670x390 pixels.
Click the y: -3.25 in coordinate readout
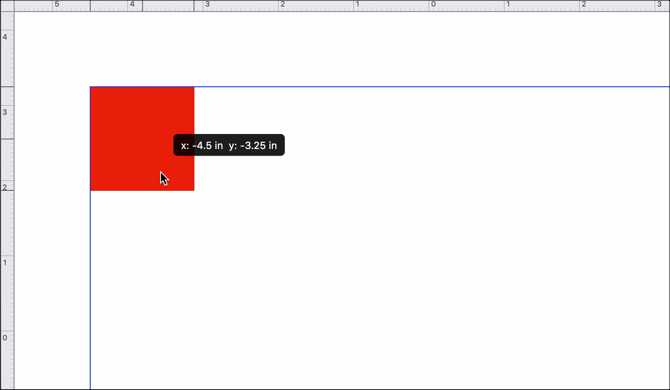253,146
